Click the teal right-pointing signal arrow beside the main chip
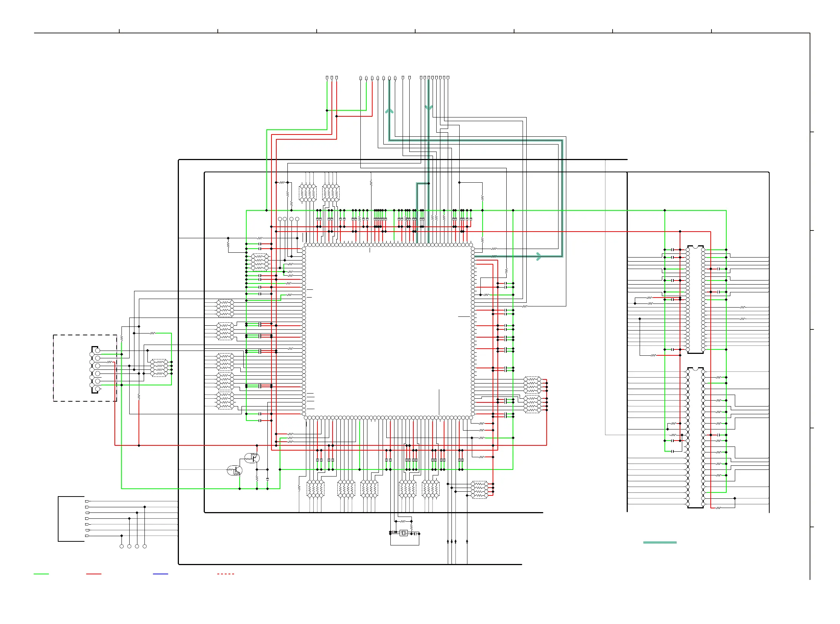 [539, 256]
